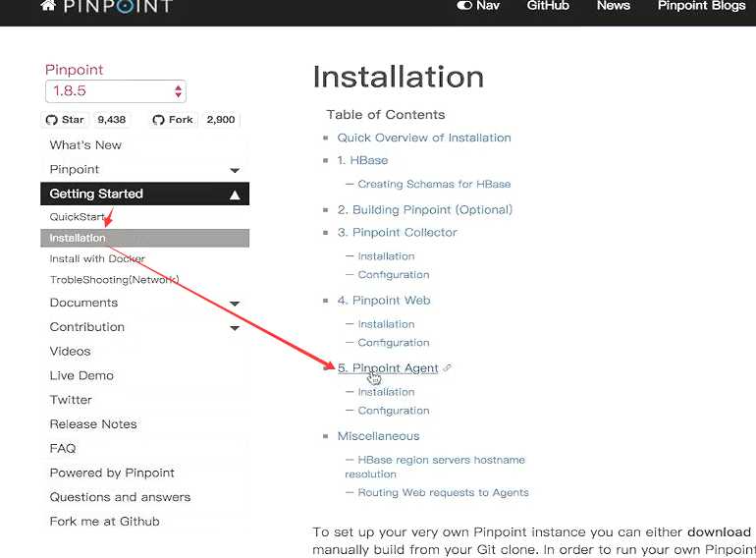This screenshot has width=756, height=558.
Task: Open Install with Docker page
Action: click(97, 259)
